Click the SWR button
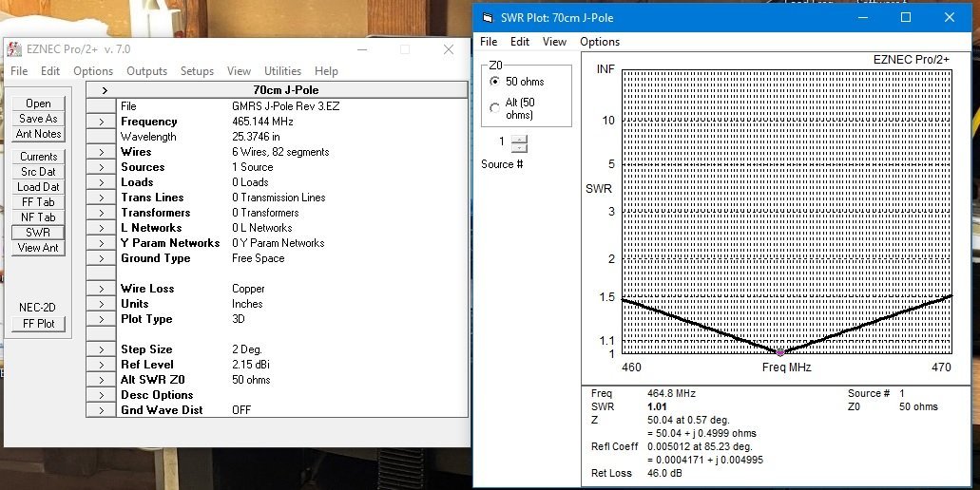 point(38,233)
